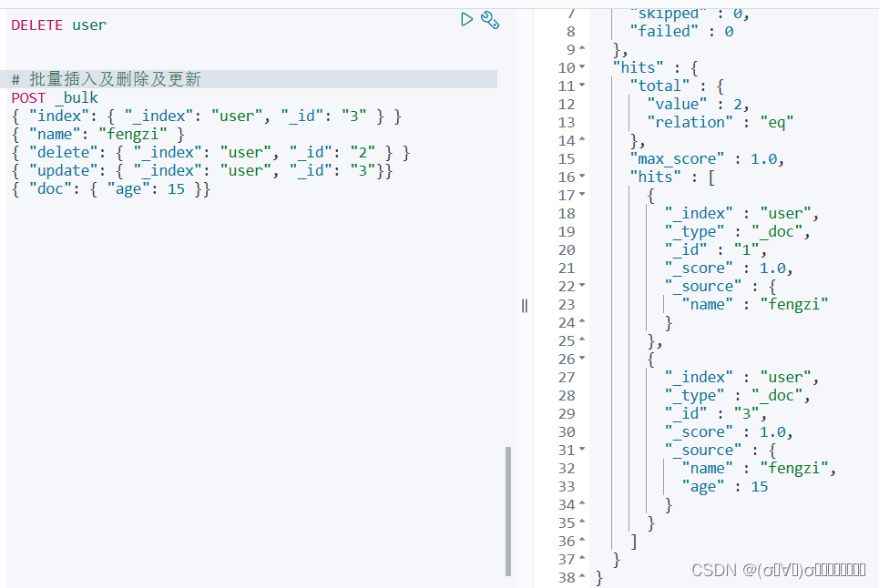Select the Chinese comment line in the editor
Viewport: 879px width, 588px height.
tap(106, 79)
